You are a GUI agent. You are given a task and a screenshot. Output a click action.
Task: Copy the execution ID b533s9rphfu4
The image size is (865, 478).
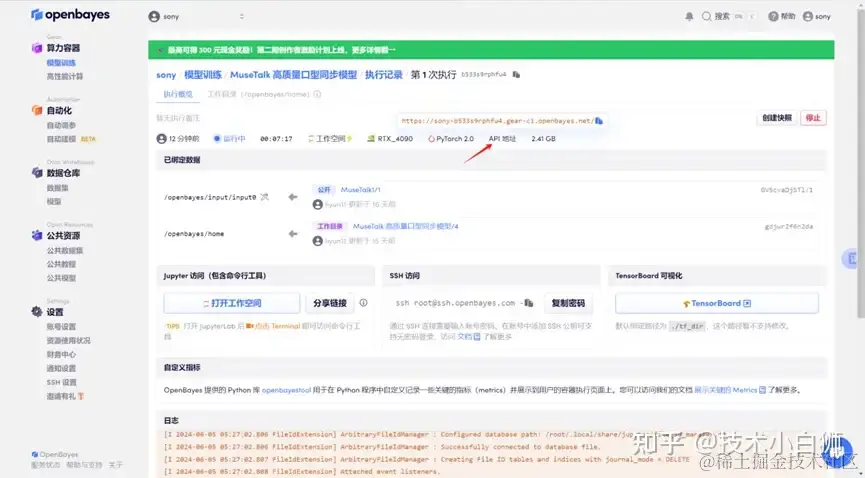[516, 75]
